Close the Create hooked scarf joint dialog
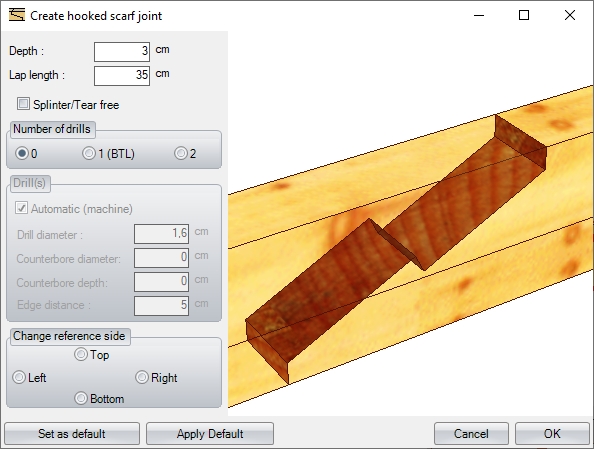 (x=570, y=16)
